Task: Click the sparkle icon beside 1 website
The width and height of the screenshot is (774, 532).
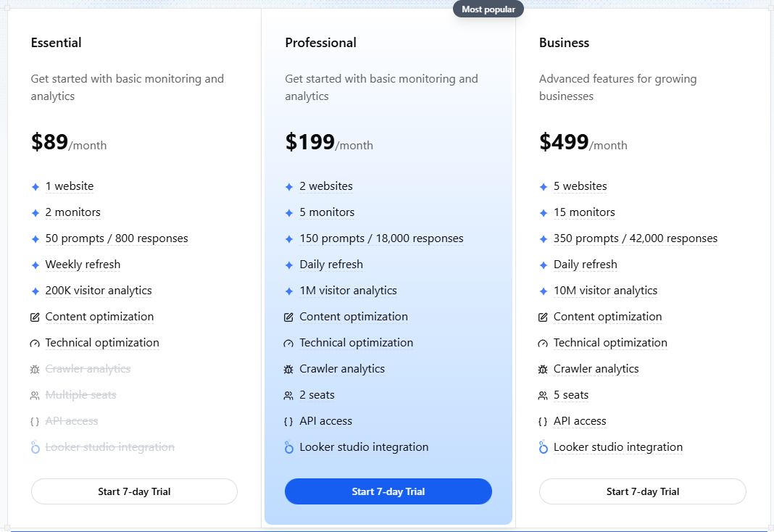Action: pos(35,186)
